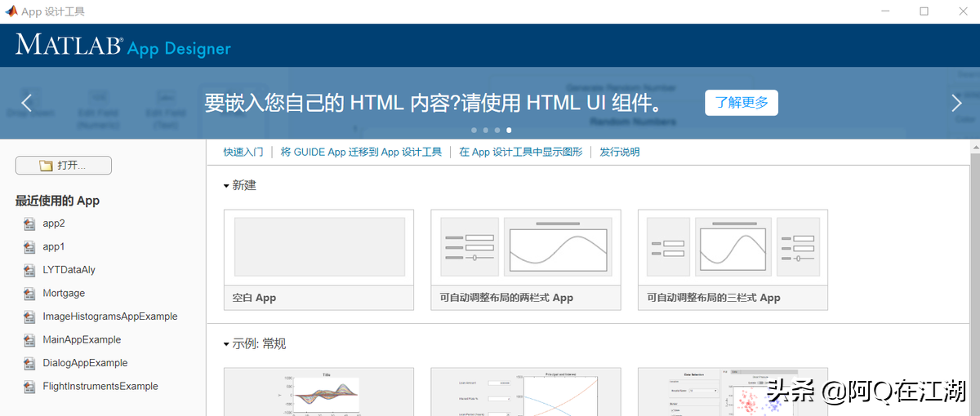This screenshot has height=416, width=980.
Task: Click the ImageHistogramsAppExample file icon
Action: click(x=29, y=316)
